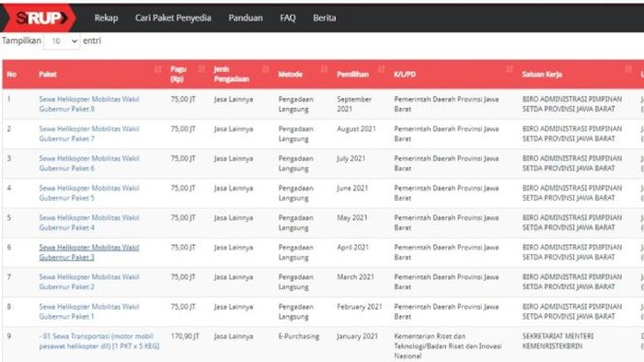Click the No column header
The image size is (644, 362).
11,75
